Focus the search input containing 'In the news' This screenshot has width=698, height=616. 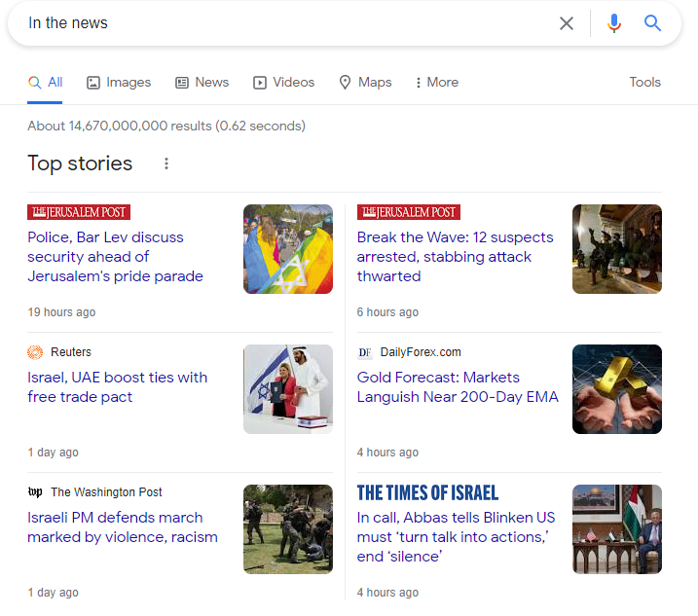[282, 23]
